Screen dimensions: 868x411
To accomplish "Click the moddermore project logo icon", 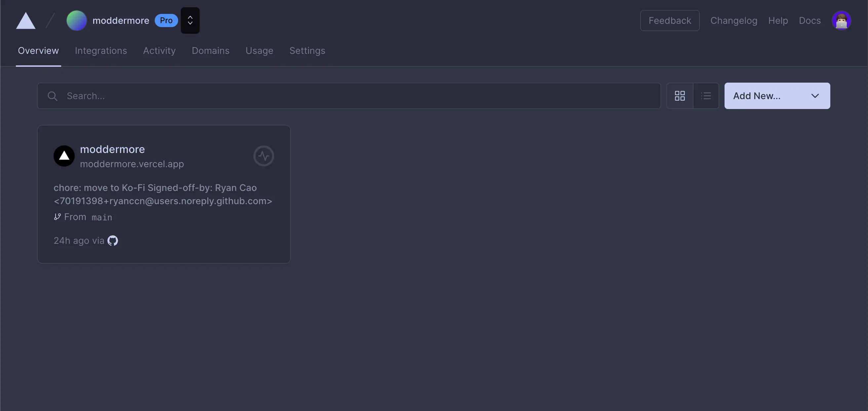I will [64, 156].
